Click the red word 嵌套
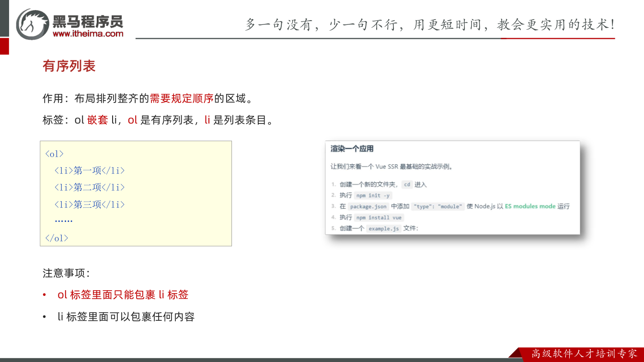The height and width of the screenshot is (362, 644). 98,120
